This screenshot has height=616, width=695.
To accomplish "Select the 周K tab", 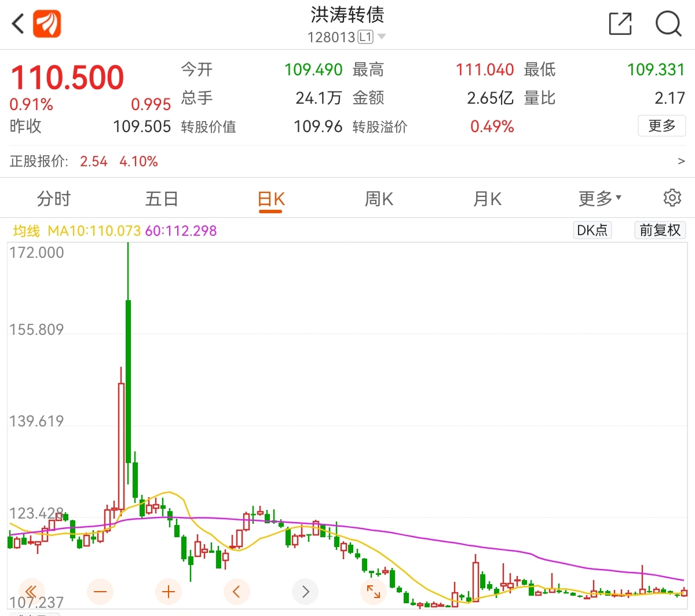I will tap(379, 199).
